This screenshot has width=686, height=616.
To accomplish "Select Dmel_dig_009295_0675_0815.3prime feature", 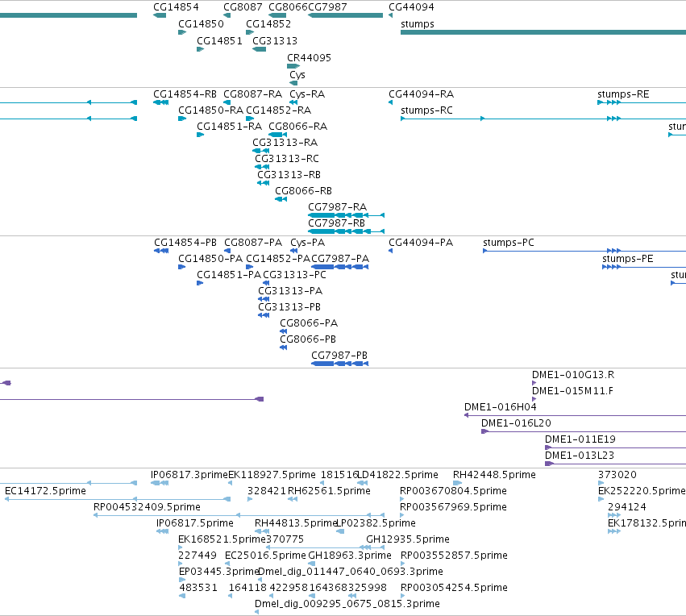I will click(347, 604).
